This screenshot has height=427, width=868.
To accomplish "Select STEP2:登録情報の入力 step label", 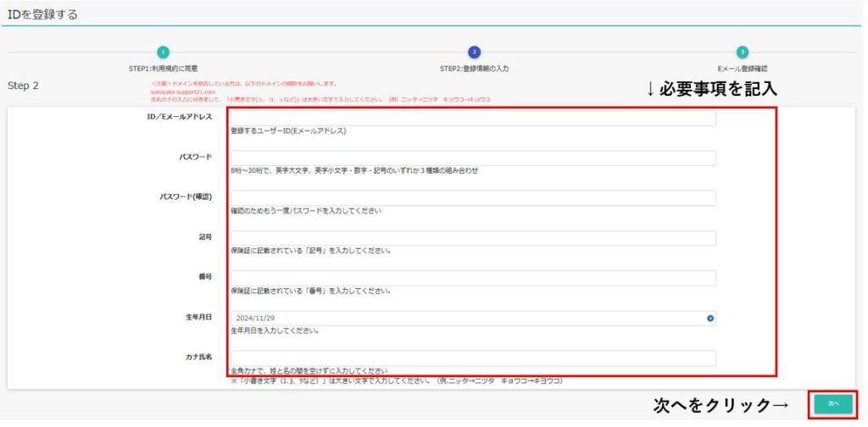I will pos(474,69).
